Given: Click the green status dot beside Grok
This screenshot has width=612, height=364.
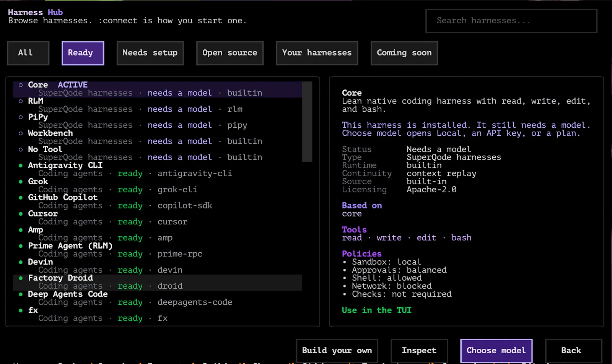Looking at the screenshot, I should [x=21, y=182].
